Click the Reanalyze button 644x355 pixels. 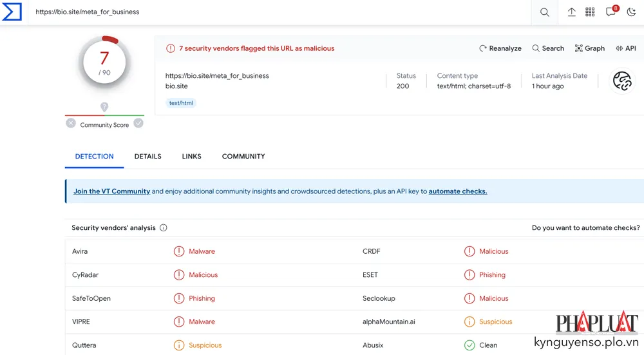pos(500,48)
